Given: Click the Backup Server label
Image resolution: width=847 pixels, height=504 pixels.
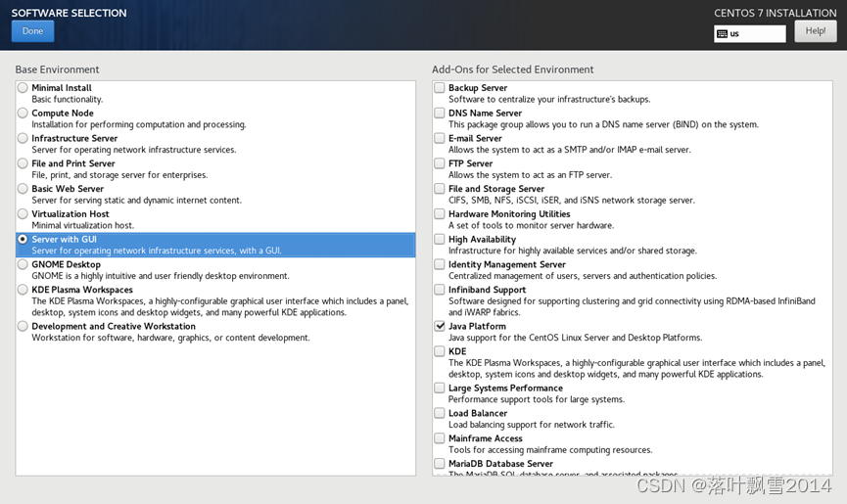Looking at the screenshot, I should 478,87.
